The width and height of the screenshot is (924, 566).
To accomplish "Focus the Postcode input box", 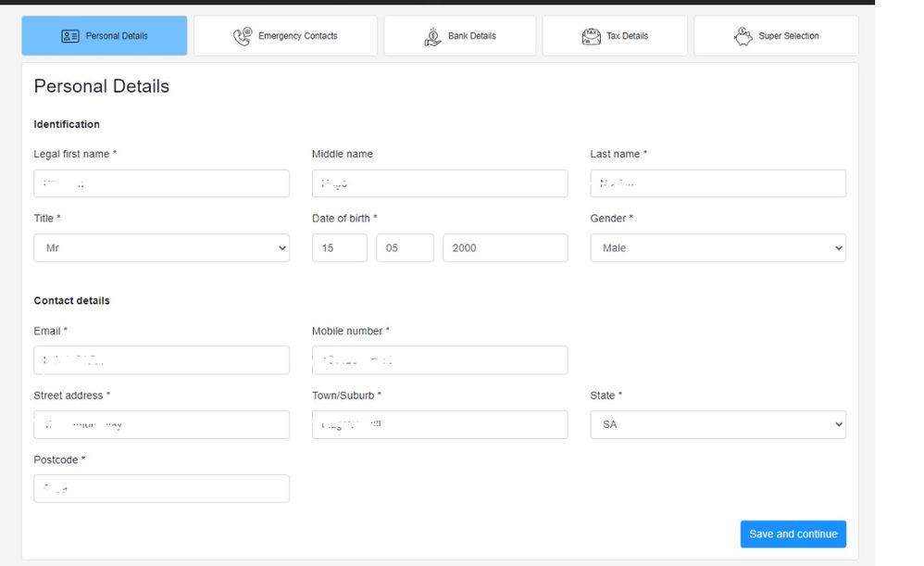I will [x=161, y=488].
